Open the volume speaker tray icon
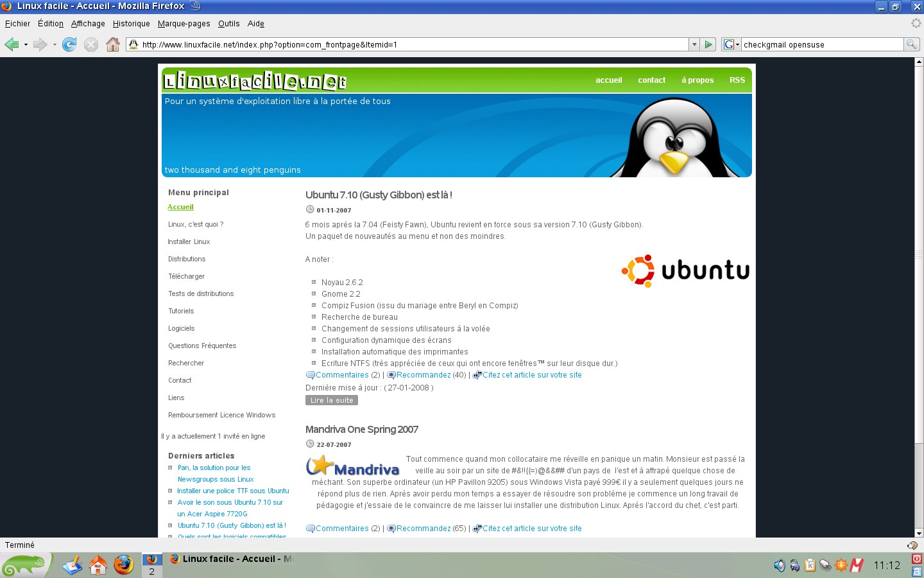Screen dimensions: 924x578 click(x=779, y=565)
